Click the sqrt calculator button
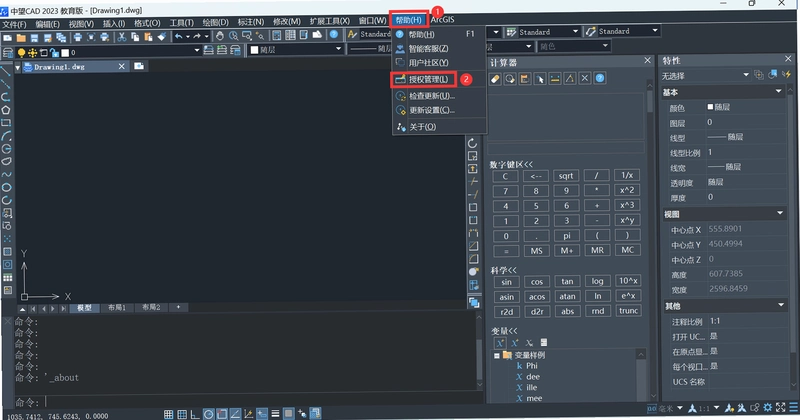The image size is (800, 420). coord(565,176)
